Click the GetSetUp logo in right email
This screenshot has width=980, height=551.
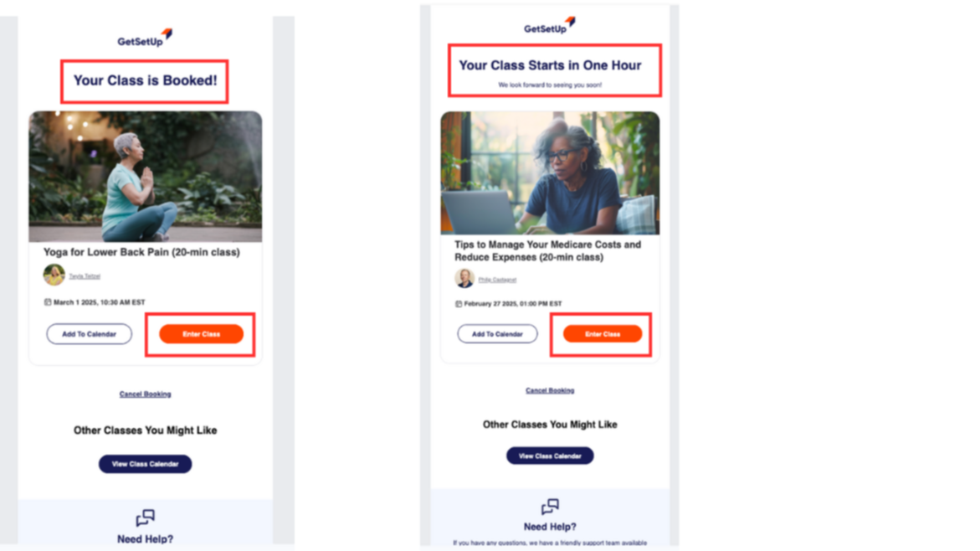pos(549,26)
